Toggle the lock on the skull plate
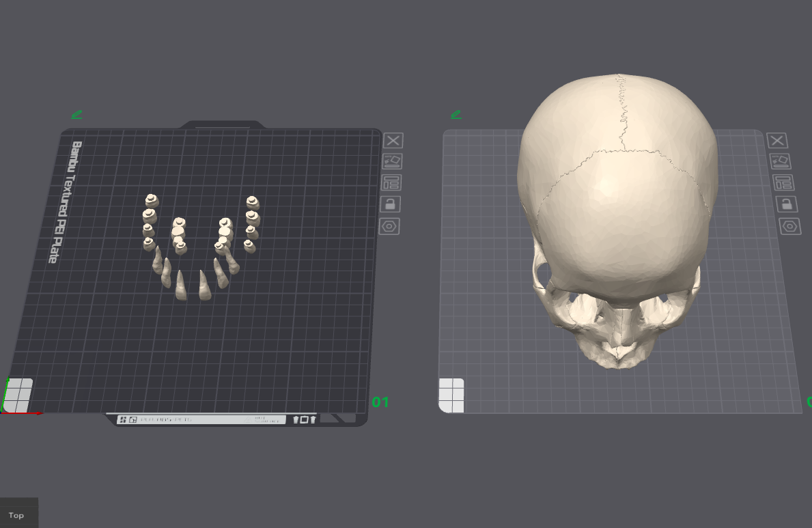The height and width of the screenshot is (528, 812). coord(786,204)
